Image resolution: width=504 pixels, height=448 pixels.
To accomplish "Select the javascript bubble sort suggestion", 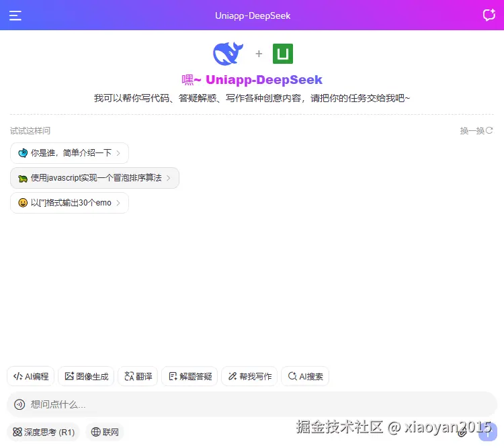I will 95,178.
